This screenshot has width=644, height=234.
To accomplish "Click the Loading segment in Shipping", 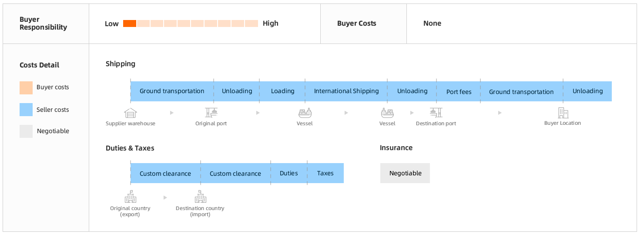I will (282, 91).
